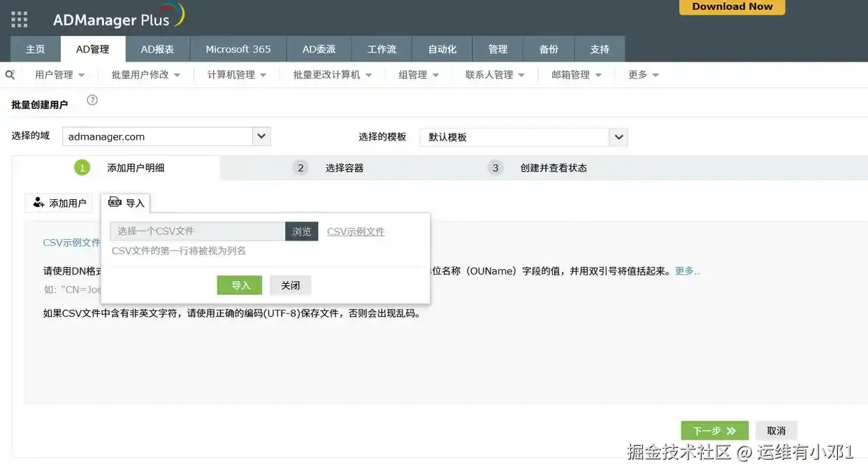
Task: Switch to the AD管理 tab
Action: [93, 49]
